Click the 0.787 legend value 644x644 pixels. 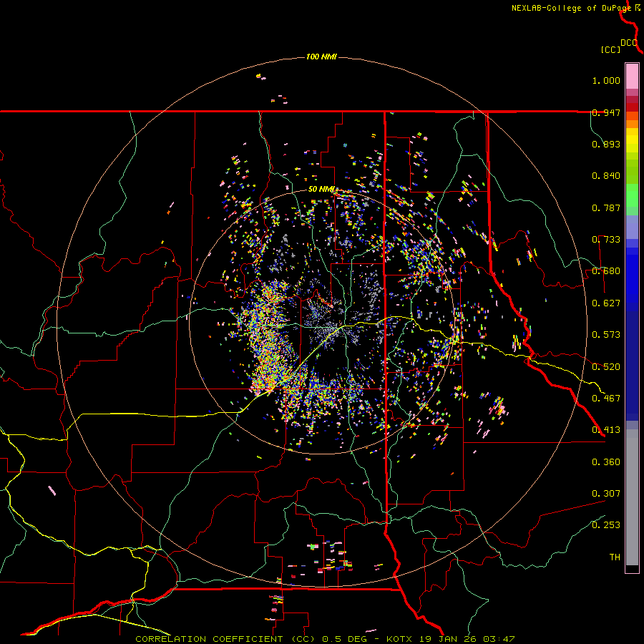click(x=606, y=208)
